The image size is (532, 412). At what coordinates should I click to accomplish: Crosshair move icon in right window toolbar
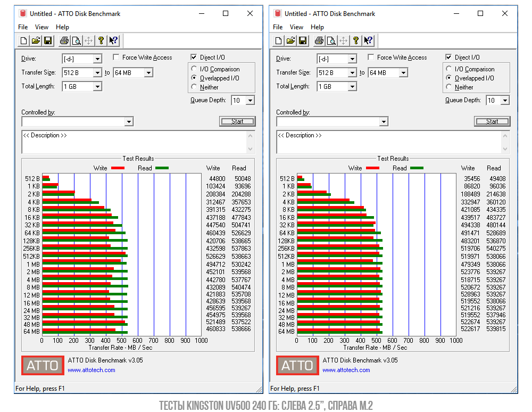tap(343, 41)
